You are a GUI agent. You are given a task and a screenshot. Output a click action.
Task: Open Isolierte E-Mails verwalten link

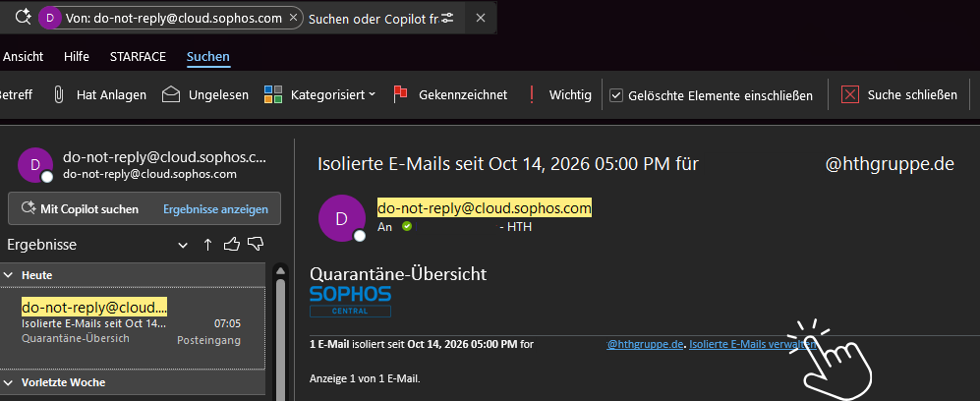pos(753,344)
